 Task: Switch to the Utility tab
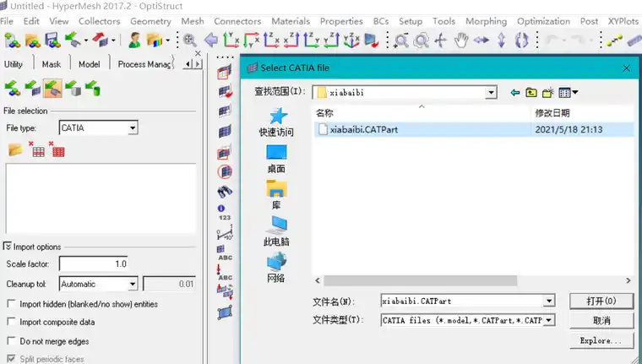[x=14, y=64]
